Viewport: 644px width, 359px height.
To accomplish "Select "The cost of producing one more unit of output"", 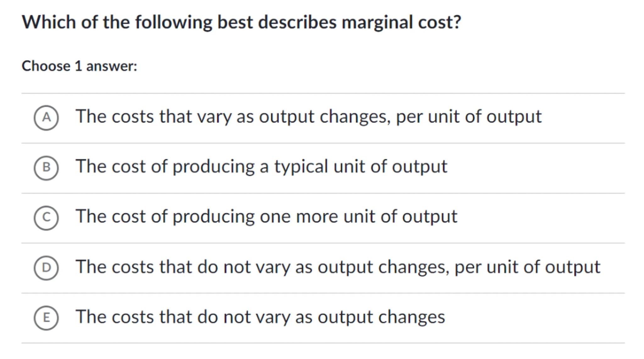I will tap(266, 216).
